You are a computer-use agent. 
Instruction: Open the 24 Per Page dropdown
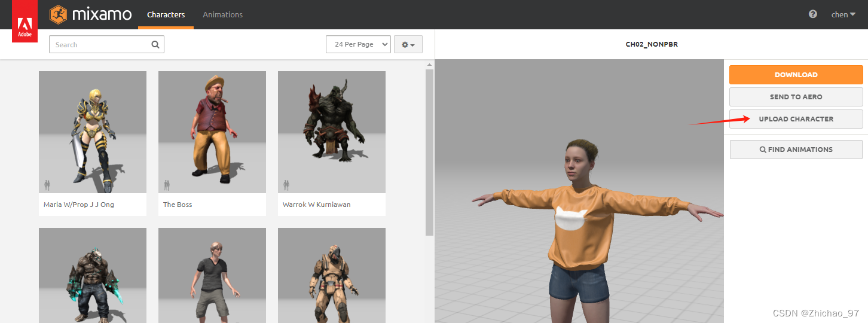coord(358,44)
